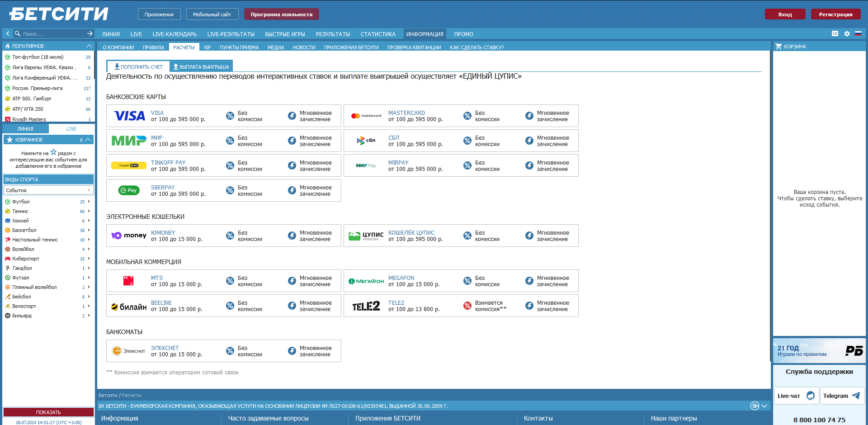Open КАК СДЕЛАТЬ СТАВКУ? submenu item
868x425 pixels.
pos(476,47)
